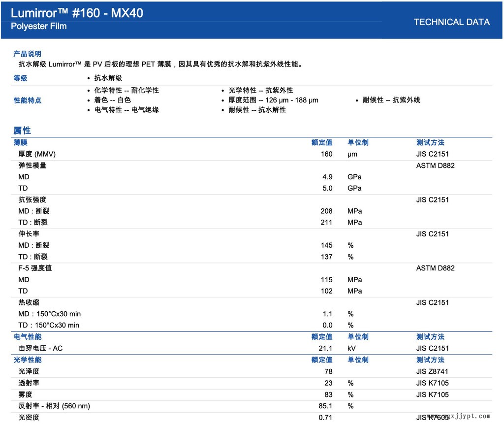
Task: Click the "TECHNICAL DATA" header text
Action: [x=452, y=22]
